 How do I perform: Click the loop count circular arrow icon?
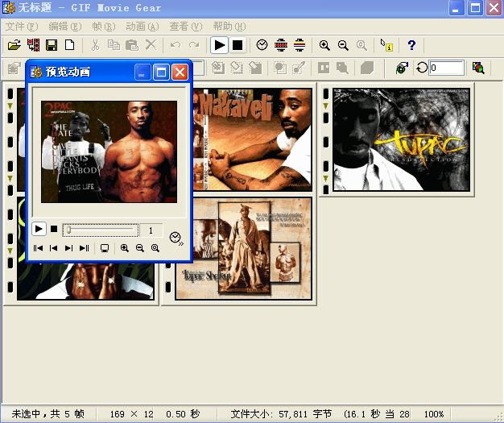pos(422,68)
